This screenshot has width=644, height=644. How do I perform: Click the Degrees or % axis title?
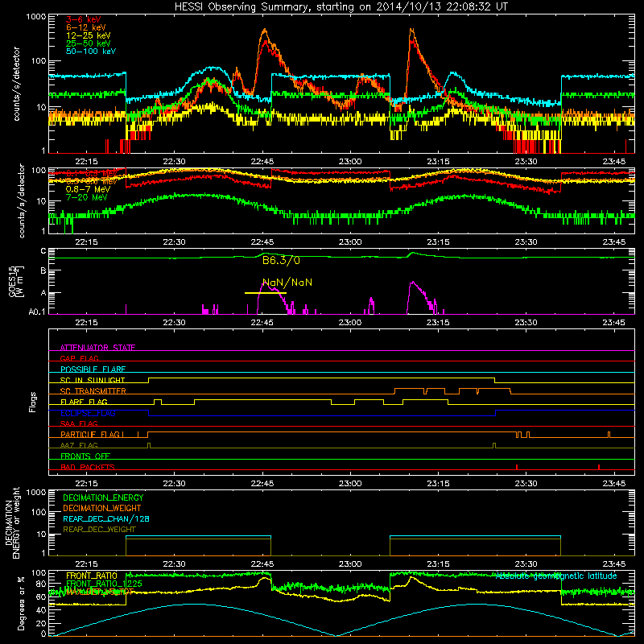pos(21,603)
